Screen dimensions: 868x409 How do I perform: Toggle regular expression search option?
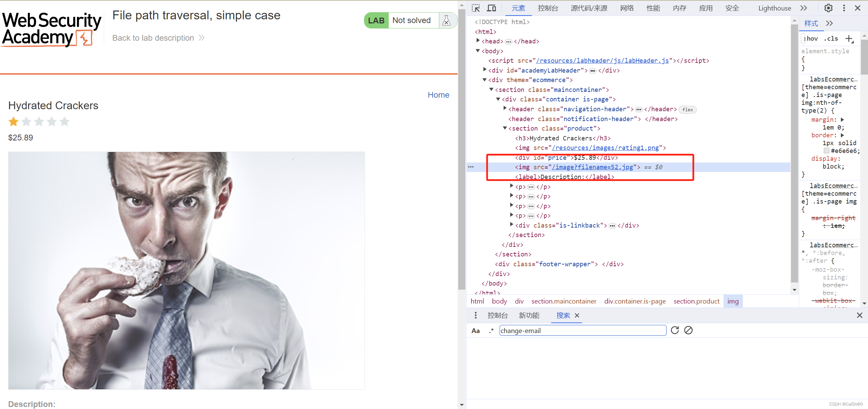point(491,331)
